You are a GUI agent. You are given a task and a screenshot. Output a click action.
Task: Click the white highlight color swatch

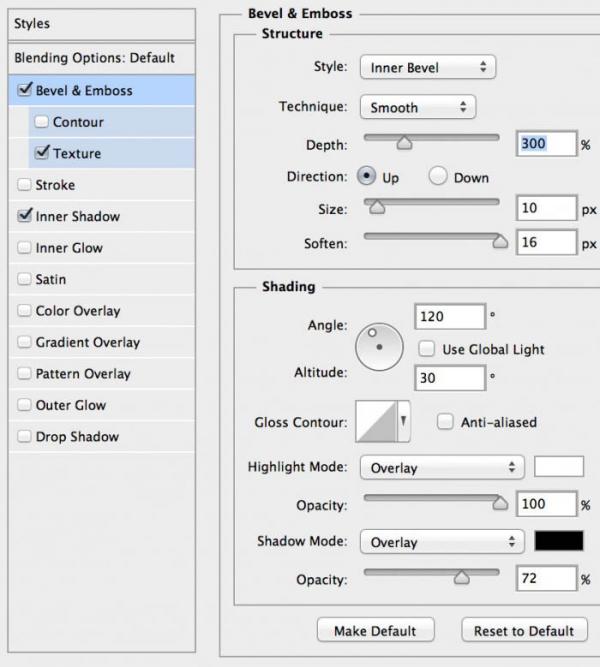(559, 467)
